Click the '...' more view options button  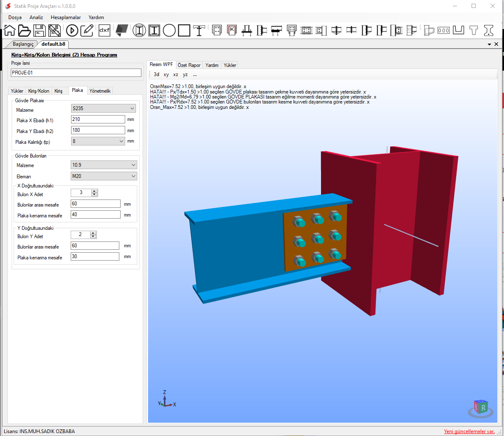click(195, 75)
